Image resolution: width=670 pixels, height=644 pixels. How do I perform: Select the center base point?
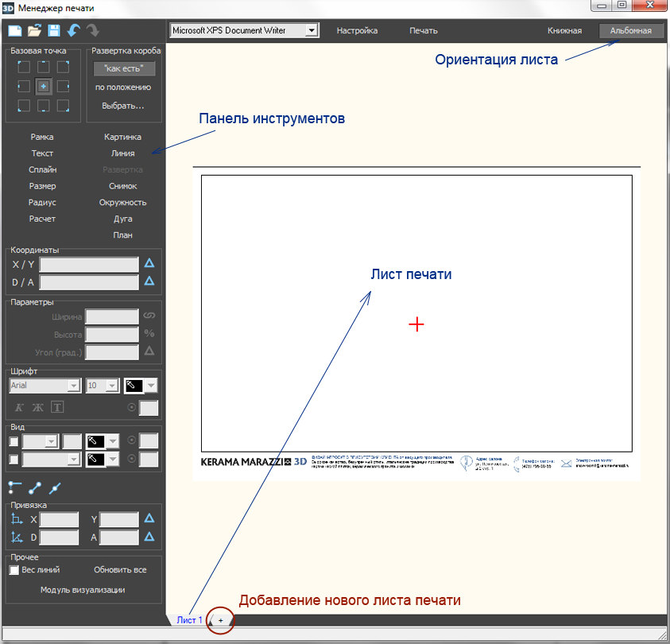[x=44, y=86]
